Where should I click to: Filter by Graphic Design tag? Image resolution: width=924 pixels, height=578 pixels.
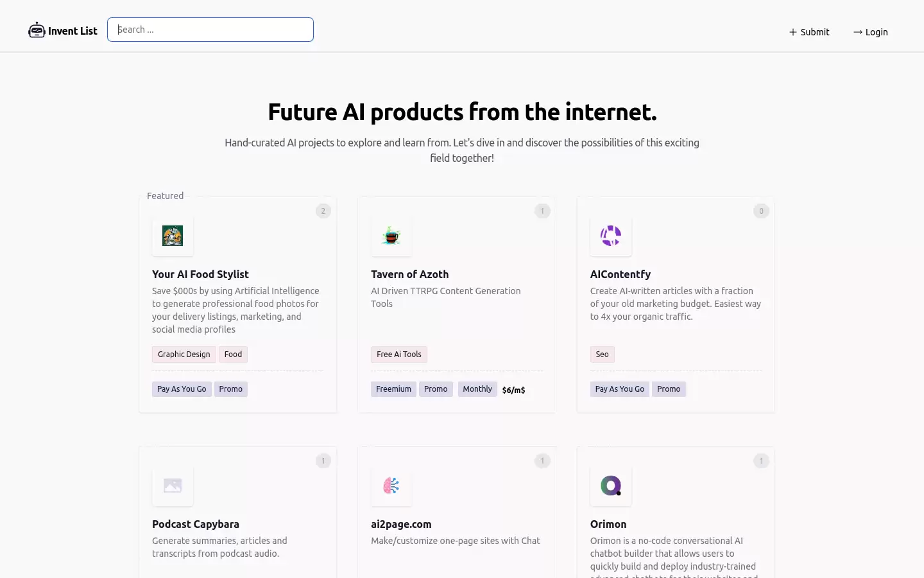point(184,355)
